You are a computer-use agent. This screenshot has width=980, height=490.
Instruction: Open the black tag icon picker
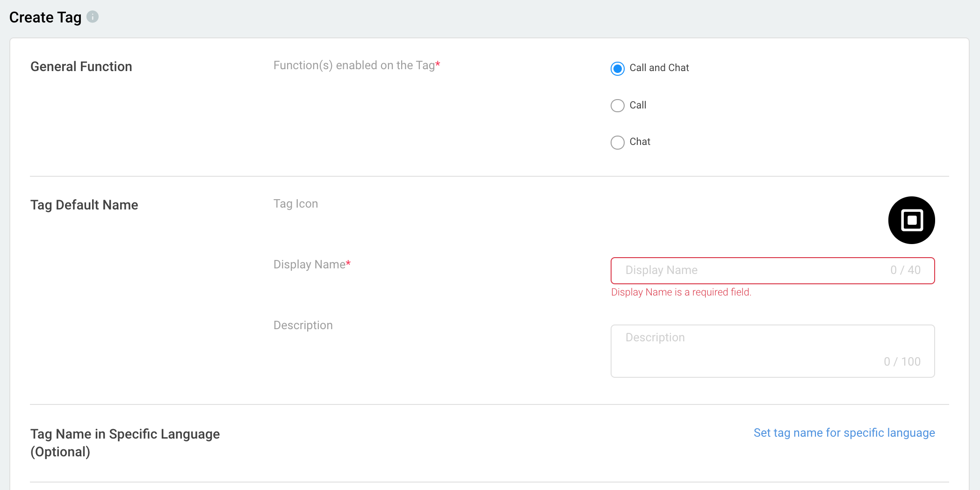911,220
